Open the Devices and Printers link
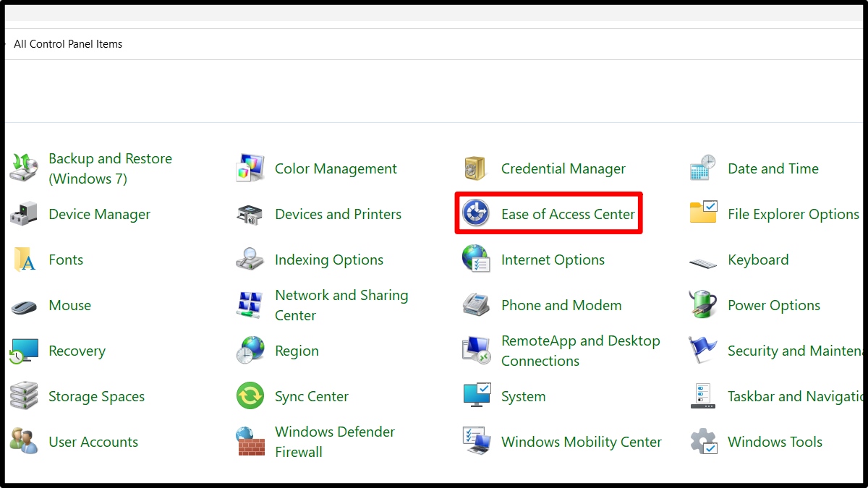The width and height of the screenshot is (868, 488). point(338,214)
